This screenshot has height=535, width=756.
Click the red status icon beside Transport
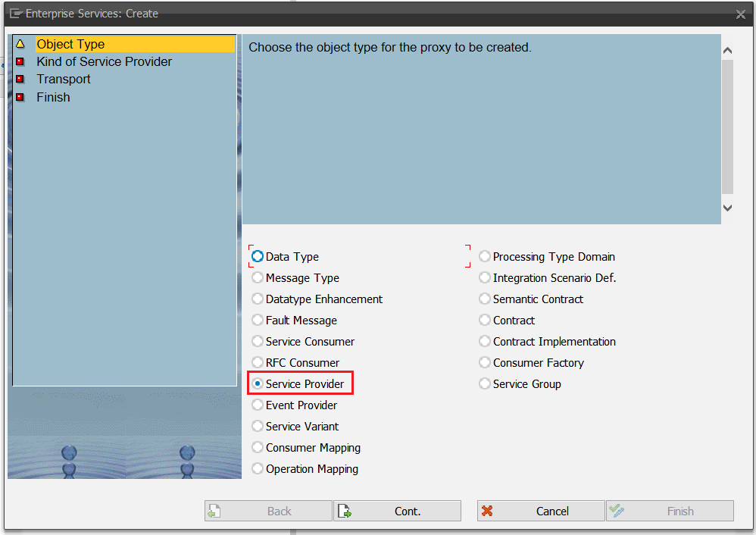[20, 80]
